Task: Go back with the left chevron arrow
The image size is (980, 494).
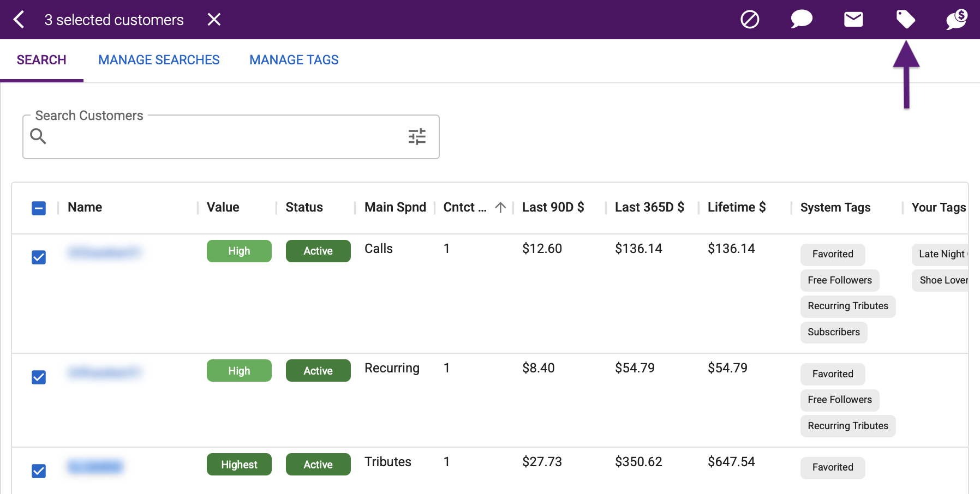Action: [19, 20]
